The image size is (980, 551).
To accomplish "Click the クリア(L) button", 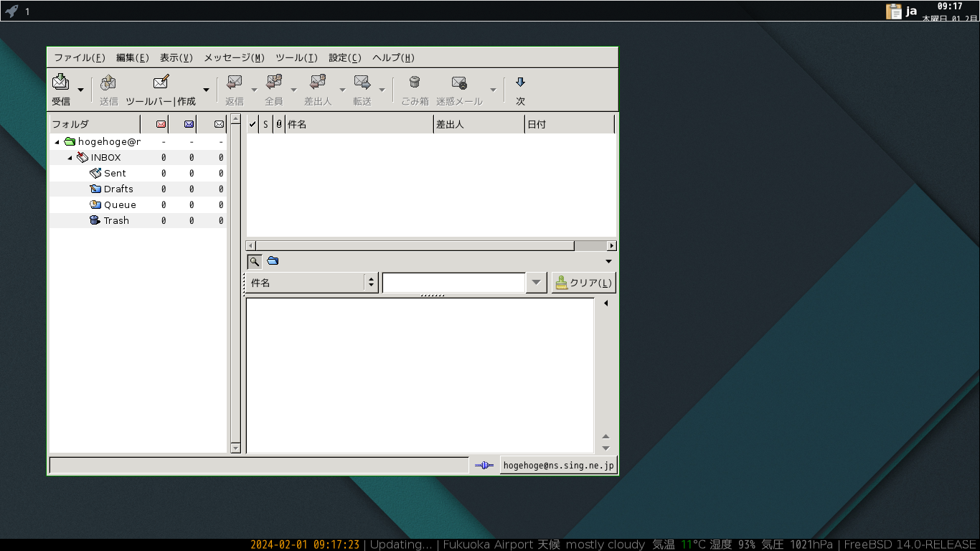I will click(x=584, y=283).
